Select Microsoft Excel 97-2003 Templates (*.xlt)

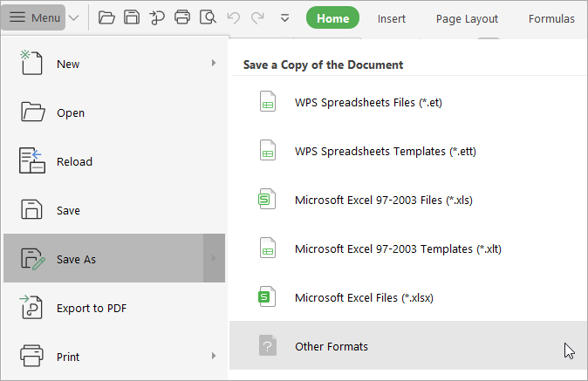pos(408,248)
